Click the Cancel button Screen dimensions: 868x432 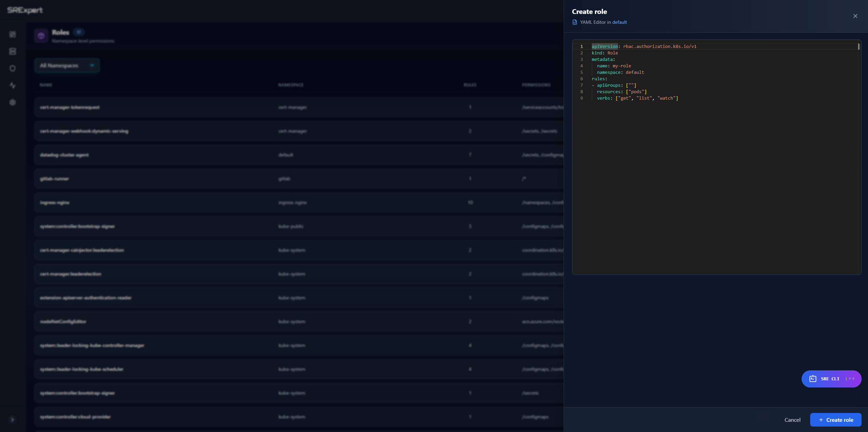coord(792,419)
